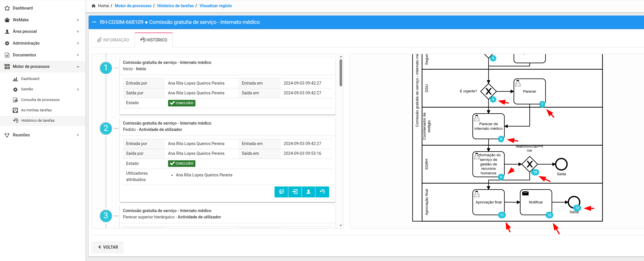This screenshot has height=261, width=644.
Task: Click the home icon in the breadcrumb
Action: point(94,6)
